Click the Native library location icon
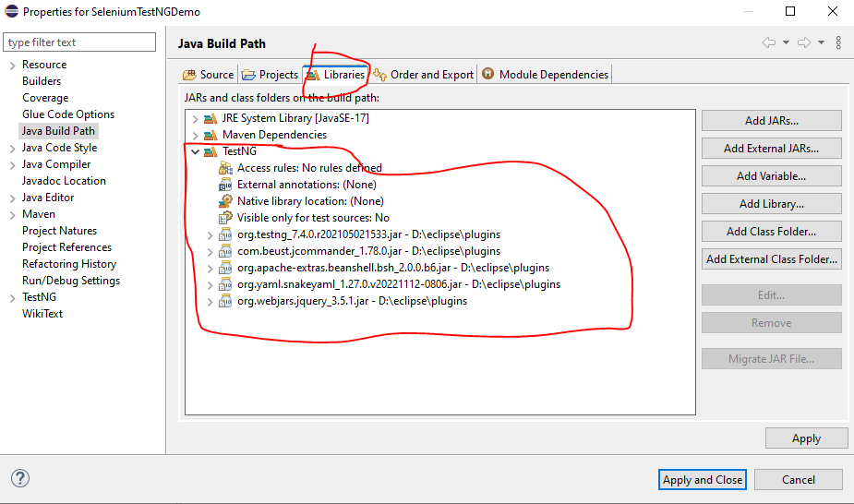 click(x=225, y=201)
